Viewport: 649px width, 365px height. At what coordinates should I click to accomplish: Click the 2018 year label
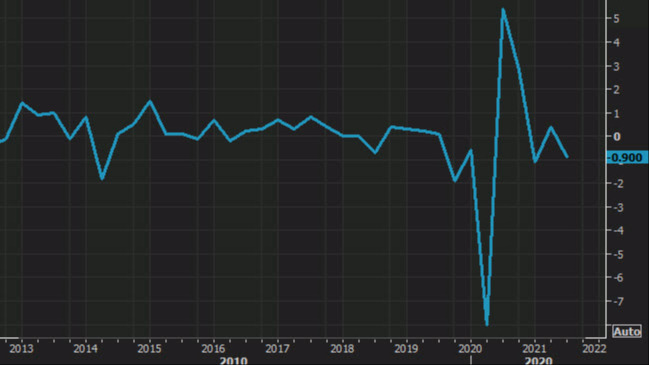(x=342, y=349)
